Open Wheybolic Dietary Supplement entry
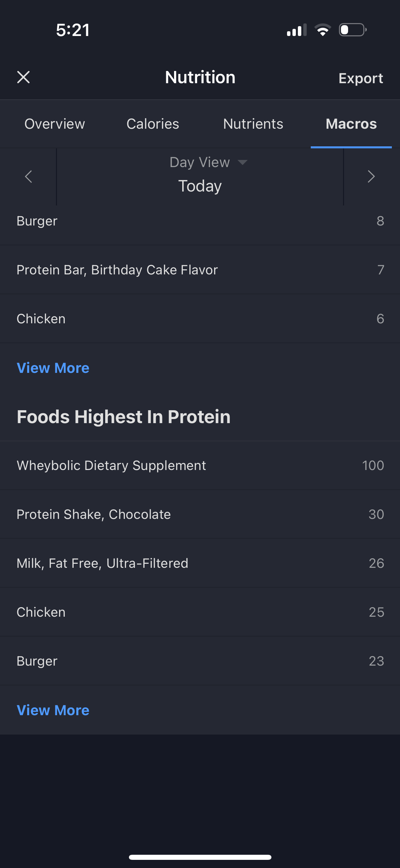Screen dimensions: 400x868 click(200, 465)
